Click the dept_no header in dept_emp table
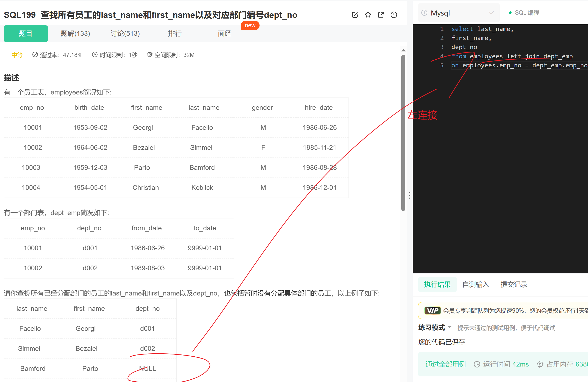 point(89,228)
